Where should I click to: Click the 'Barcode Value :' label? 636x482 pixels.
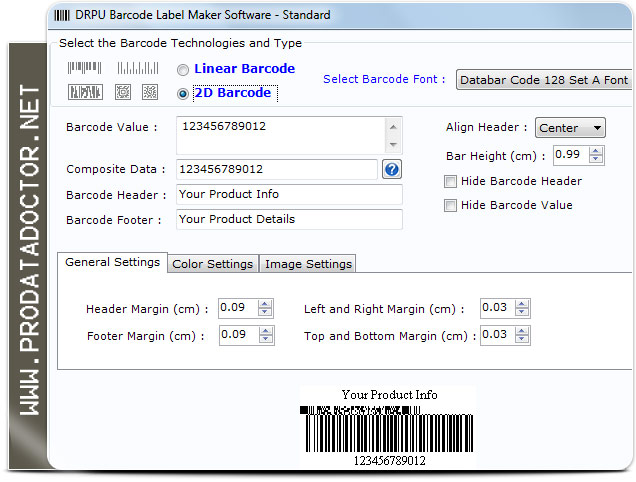pyautogui.click(x=112, y=127)
